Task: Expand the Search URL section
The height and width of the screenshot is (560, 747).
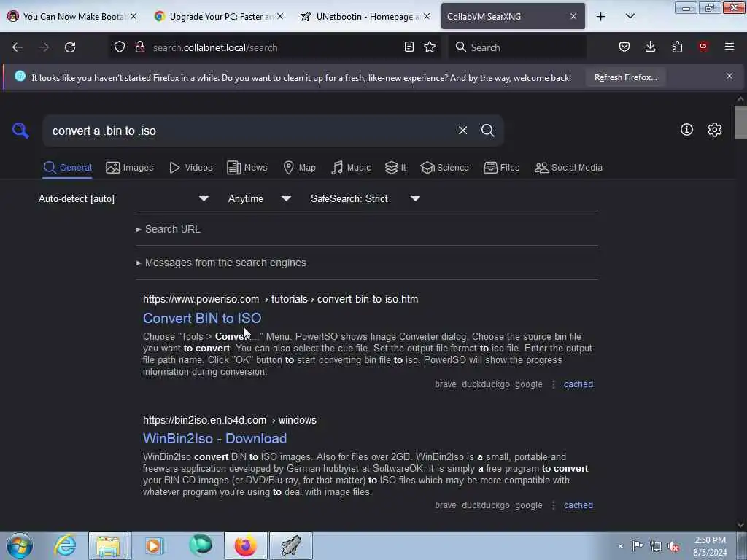Action: pyautogui.click(x=169, y=229)
